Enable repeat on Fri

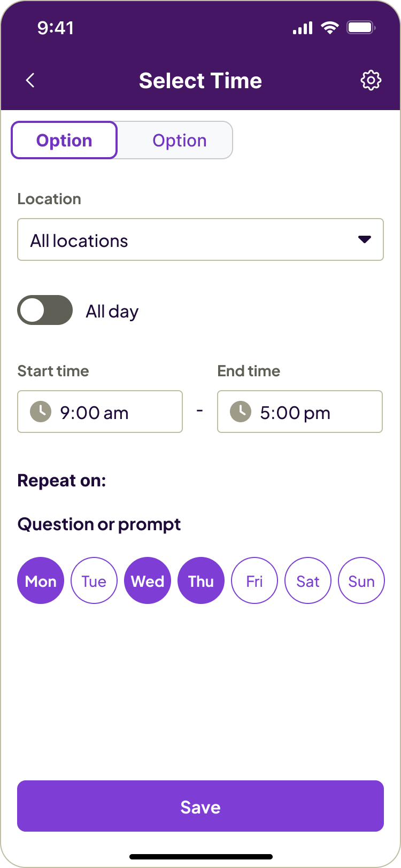point(255,581)
